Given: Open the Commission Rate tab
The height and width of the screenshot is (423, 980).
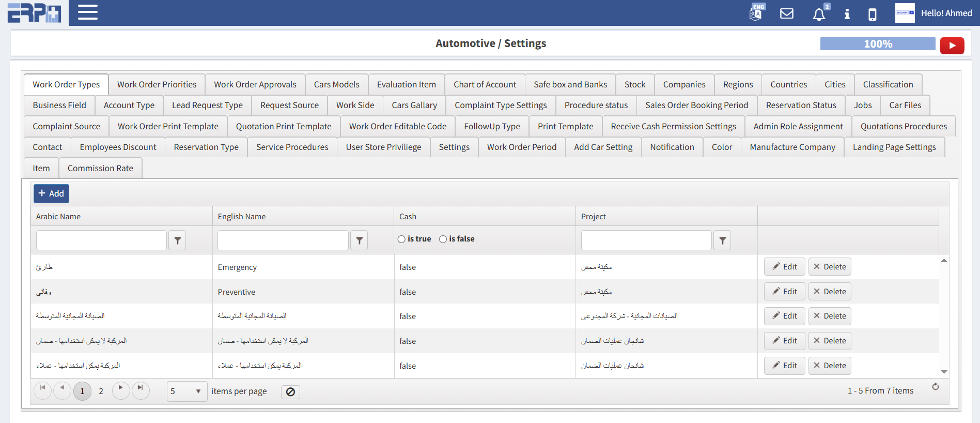Looking at the screenshot, I should [x=100, y=168].
